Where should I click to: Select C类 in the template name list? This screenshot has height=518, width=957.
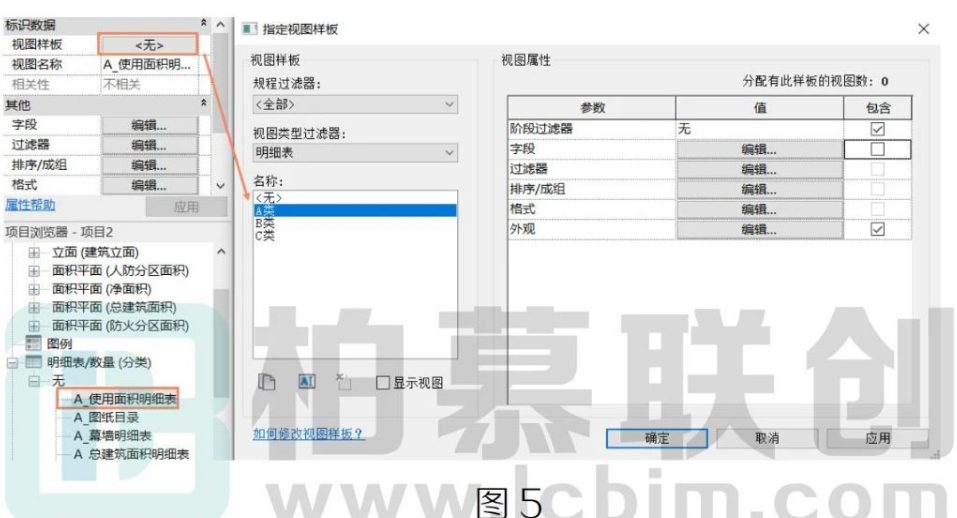pos(355,236)
